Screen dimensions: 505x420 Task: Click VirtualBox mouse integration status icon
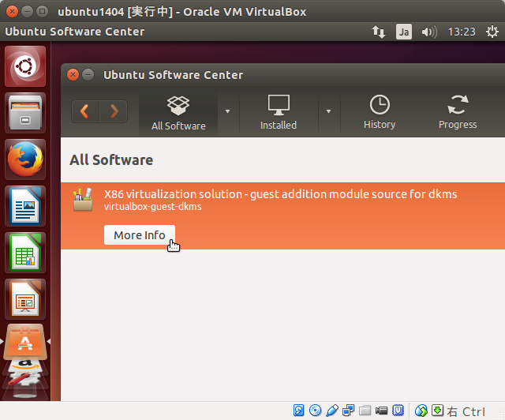tap(421, 411)
